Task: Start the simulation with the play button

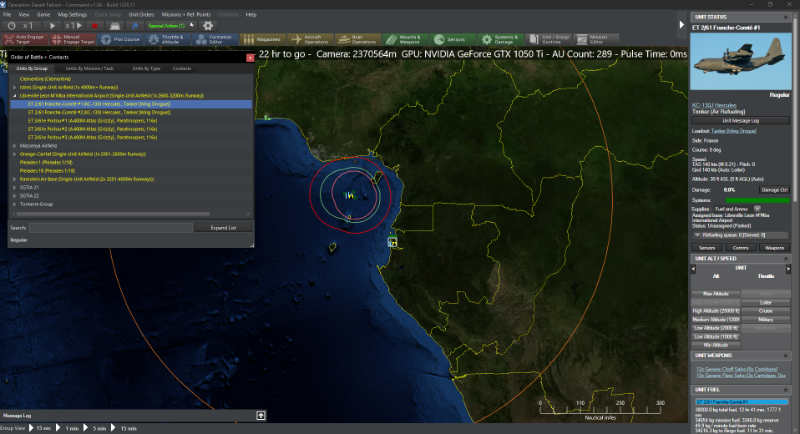Action: coord(52,25)
